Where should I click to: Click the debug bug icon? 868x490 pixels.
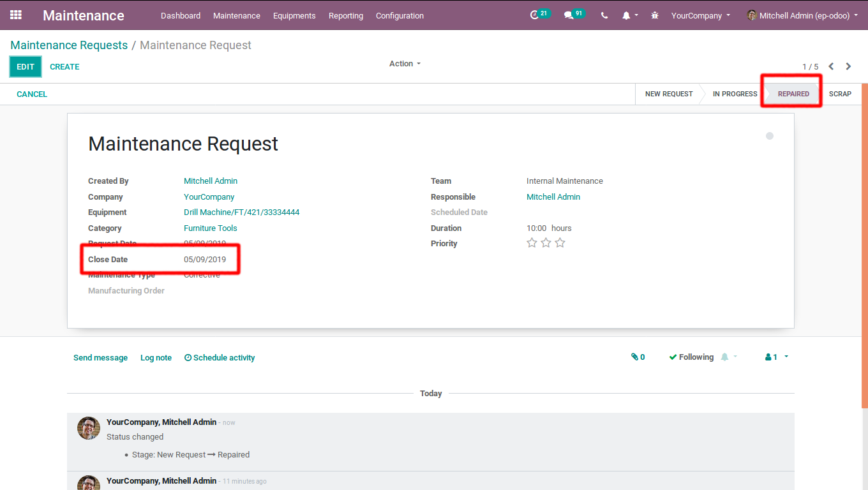coord(655,15)
